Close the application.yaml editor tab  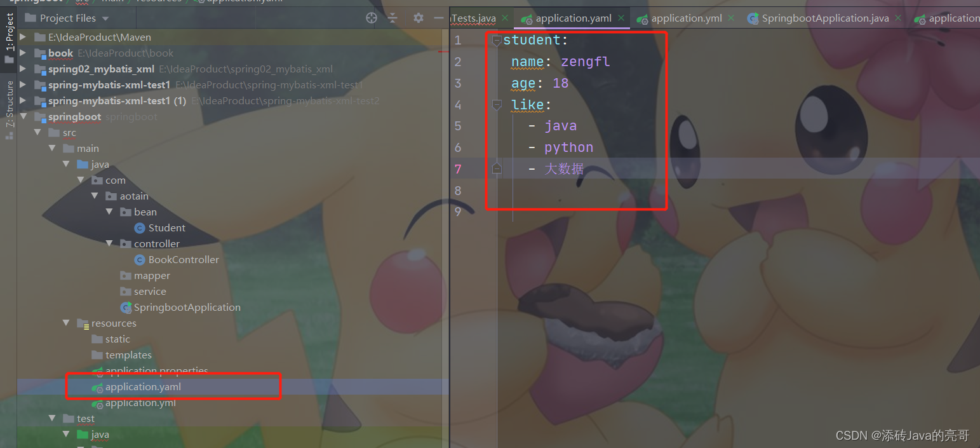[x=621, y=18]
